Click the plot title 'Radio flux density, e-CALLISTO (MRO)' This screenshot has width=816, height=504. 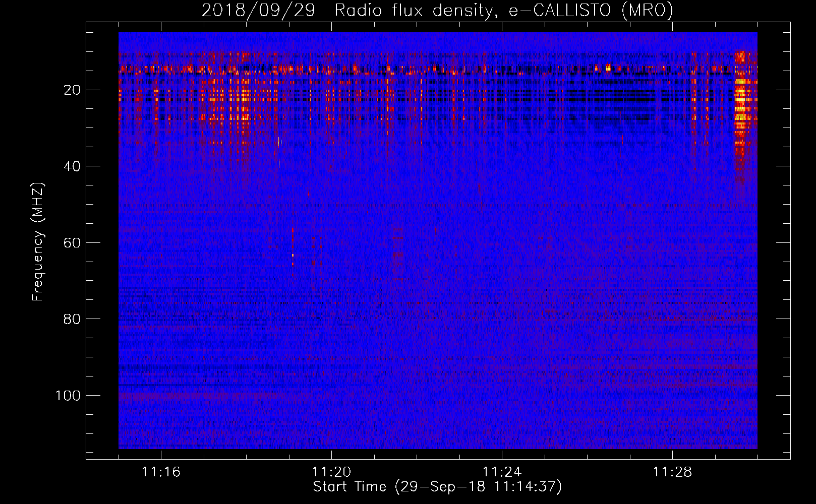coord(503,11)
